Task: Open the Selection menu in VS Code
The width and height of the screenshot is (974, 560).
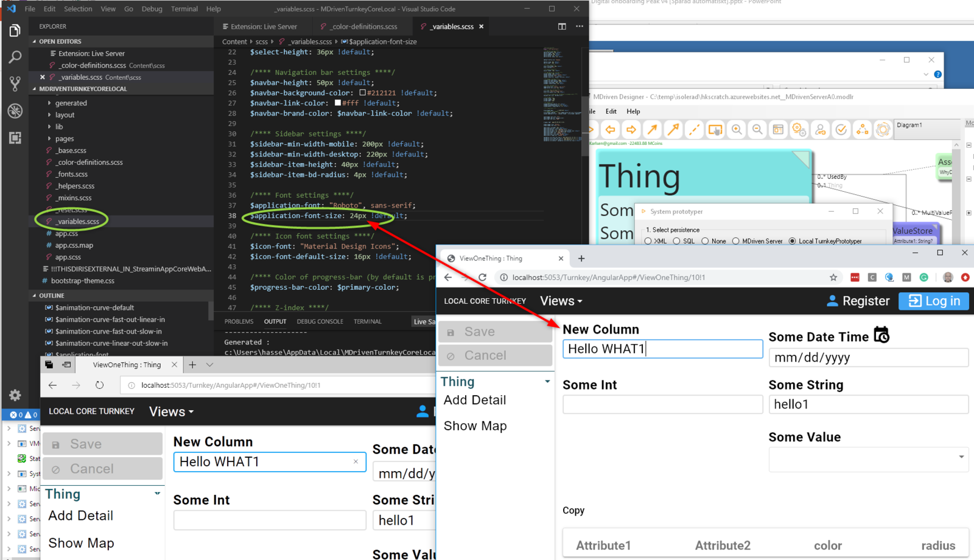Action: (x=78, y=9)
